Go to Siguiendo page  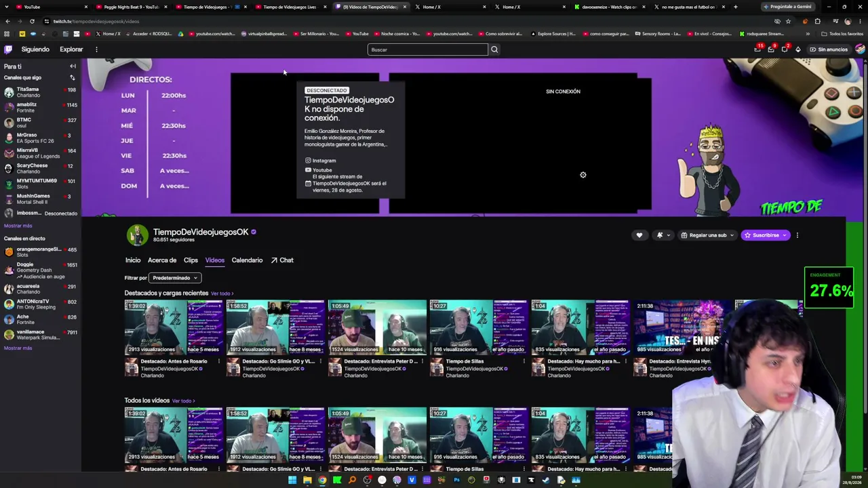[x=35, y=49]
